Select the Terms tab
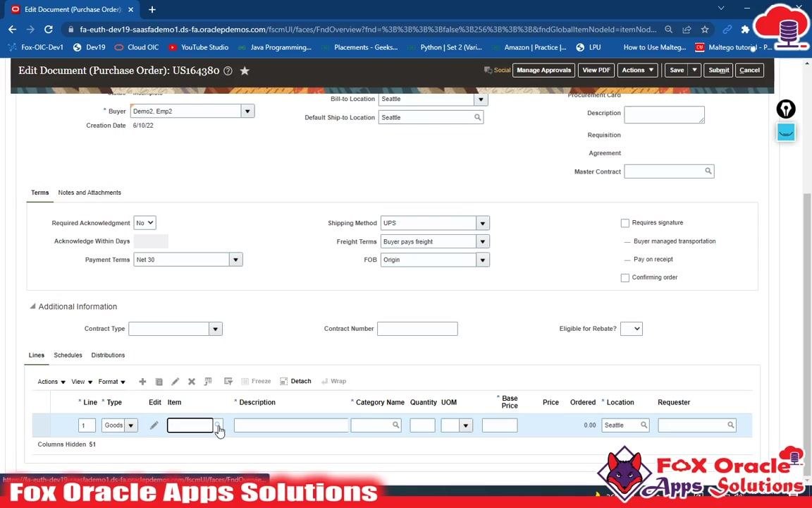This screenshot has height=508, width=812. (40, 193)
